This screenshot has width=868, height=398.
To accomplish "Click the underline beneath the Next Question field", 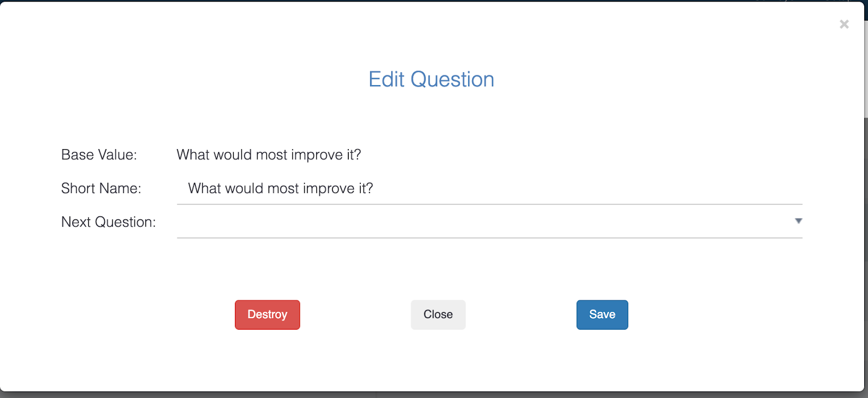I will (x=488, y=237).
